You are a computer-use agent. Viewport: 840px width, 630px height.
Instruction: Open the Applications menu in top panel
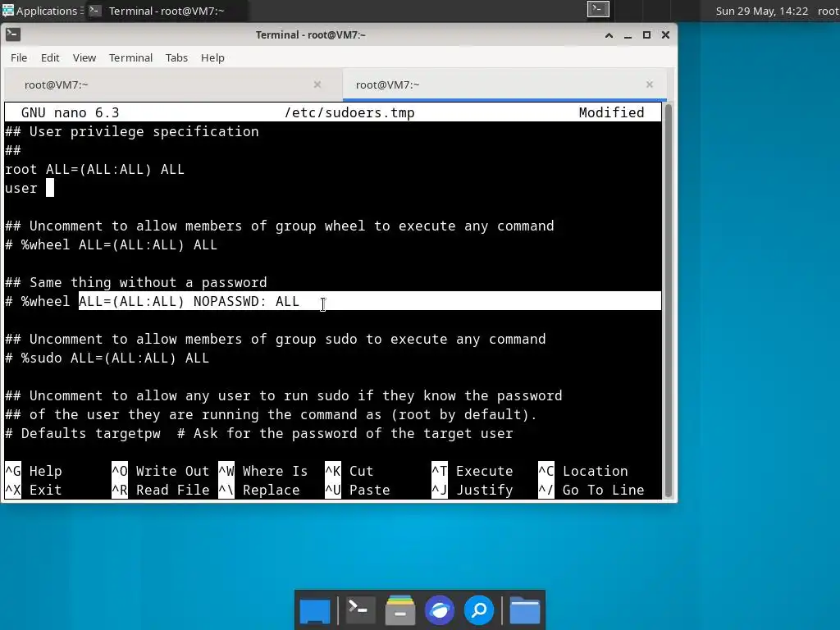pos(41,11)
